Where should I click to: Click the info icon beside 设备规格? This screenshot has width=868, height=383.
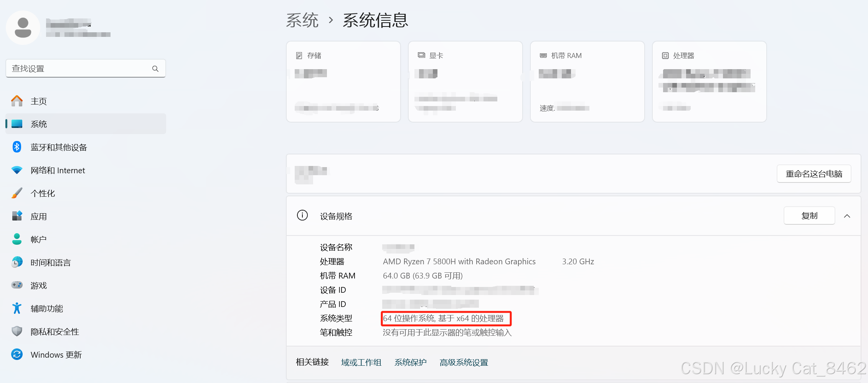pyautogui.click(x=303, y=216)
